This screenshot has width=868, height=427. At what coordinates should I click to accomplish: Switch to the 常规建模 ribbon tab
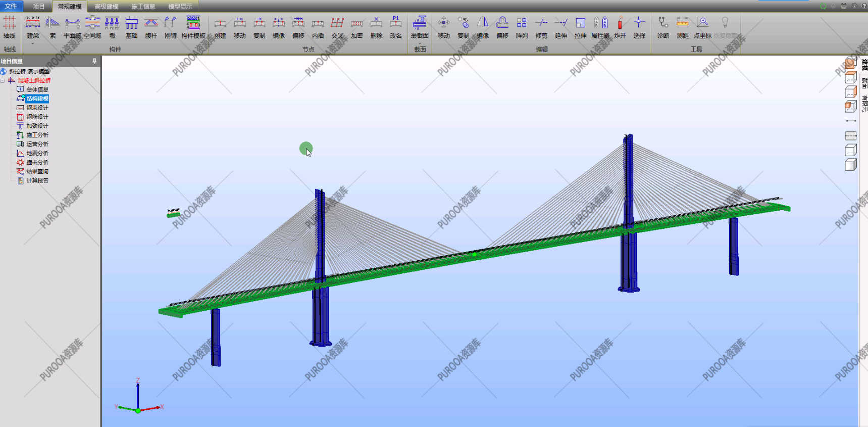pyautogui.click(x=70, y=7)
